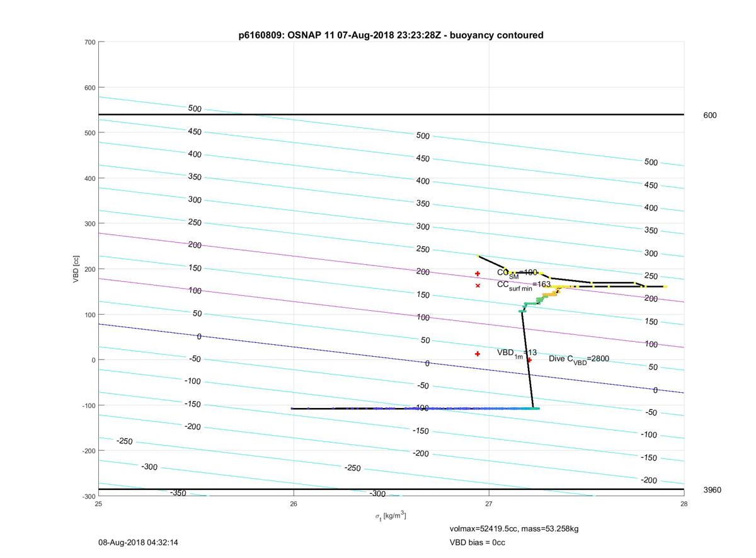The height and width of the screenshot is (558, 756).
Task: Click the "28" x-axis tick label
Action: 684,504
